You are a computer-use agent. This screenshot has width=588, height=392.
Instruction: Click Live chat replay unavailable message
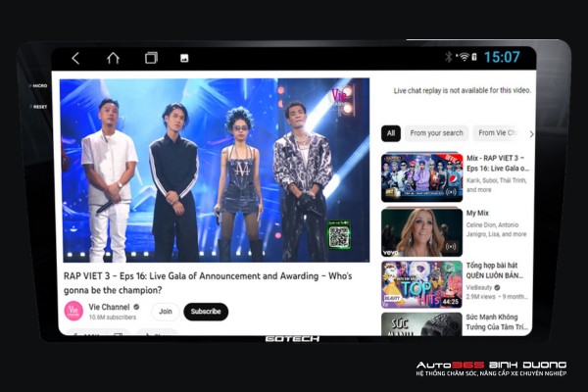point(462,90)
